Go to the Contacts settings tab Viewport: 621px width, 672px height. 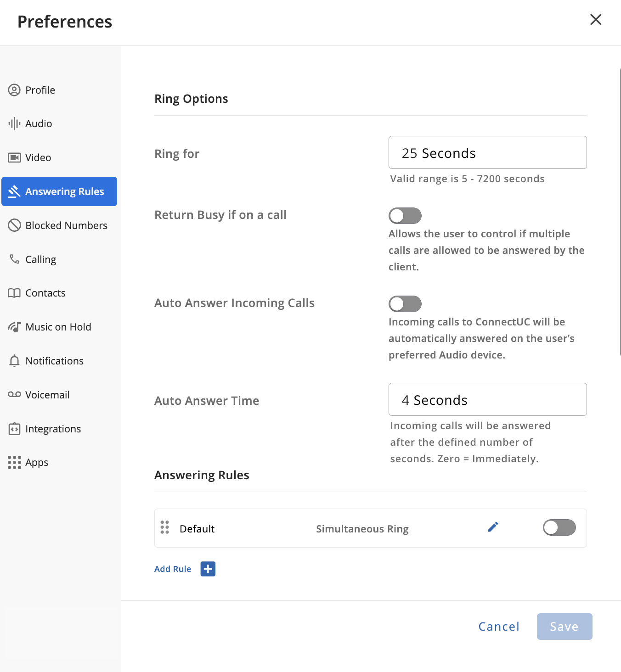coord(45,293)
